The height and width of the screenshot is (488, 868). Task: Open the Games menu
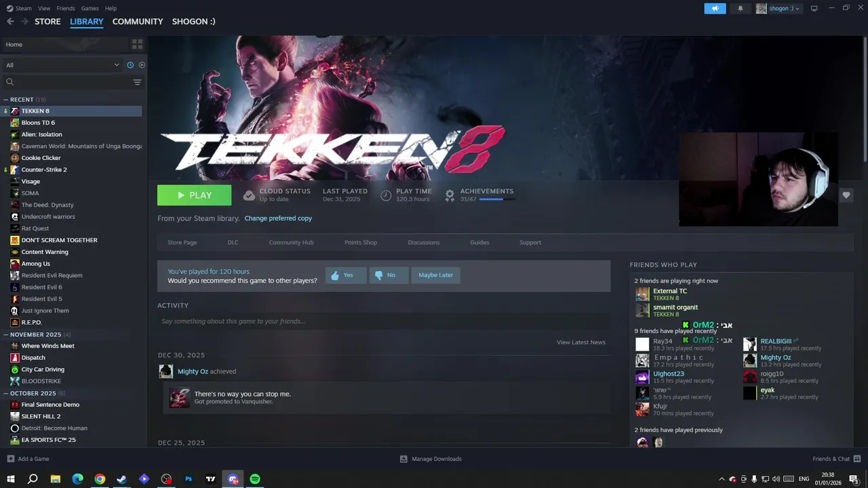90,8
